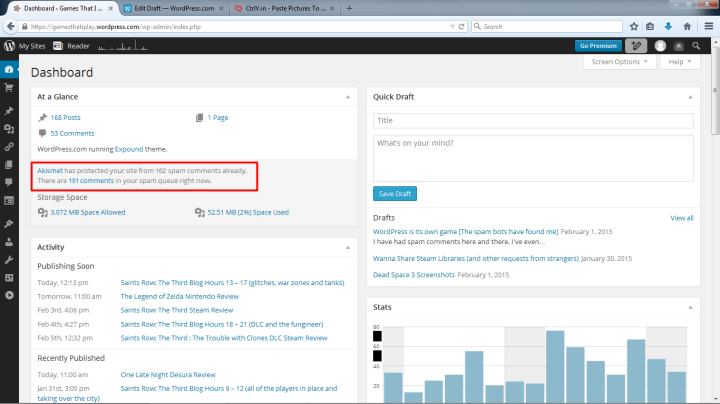720x404 pixels.
Task: Open notifications star icon in admin bar
Action: (679, 46)
